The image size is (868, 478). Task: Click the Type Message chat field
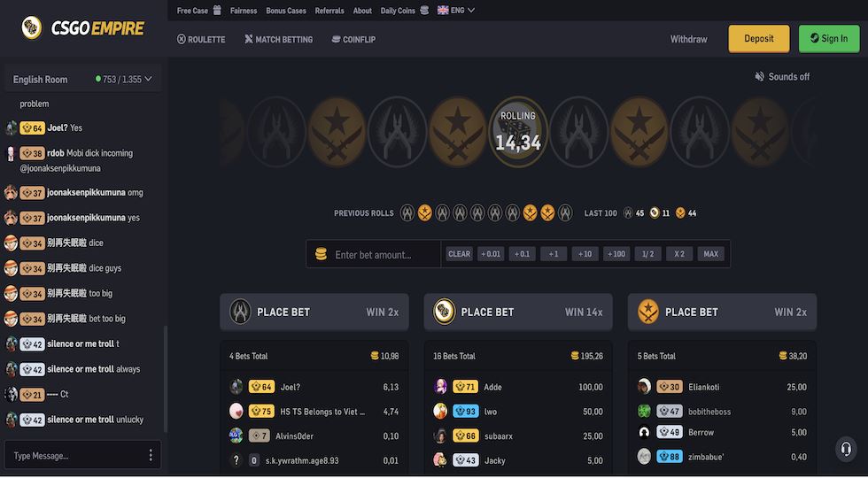[x=75, y=455]
